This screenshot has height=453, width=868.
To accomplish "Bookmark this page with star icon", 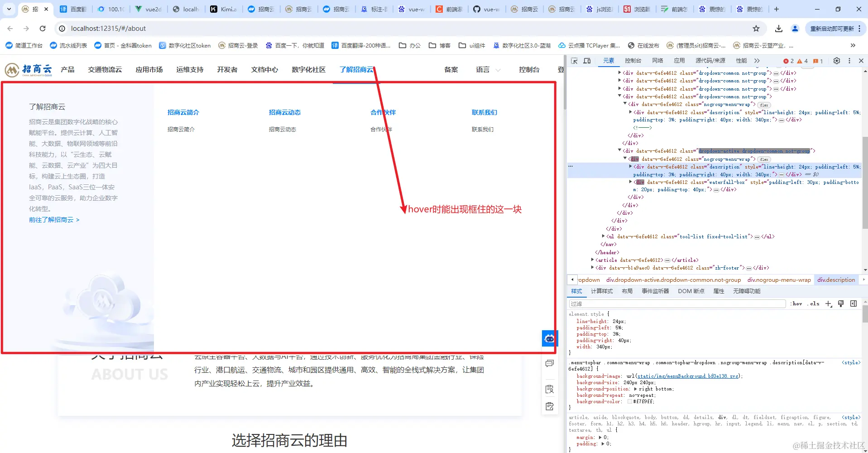I will click(x=756, y=29).
